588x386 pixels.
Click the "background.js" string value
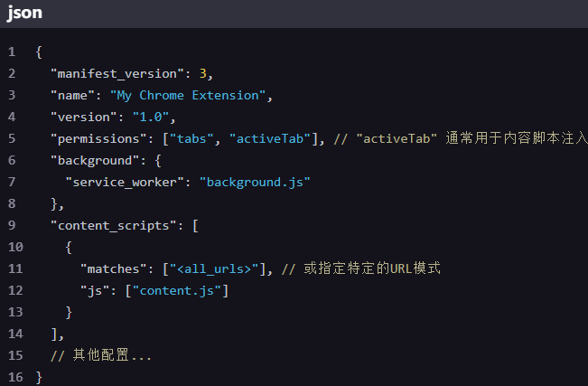click(x=255, y=182)
